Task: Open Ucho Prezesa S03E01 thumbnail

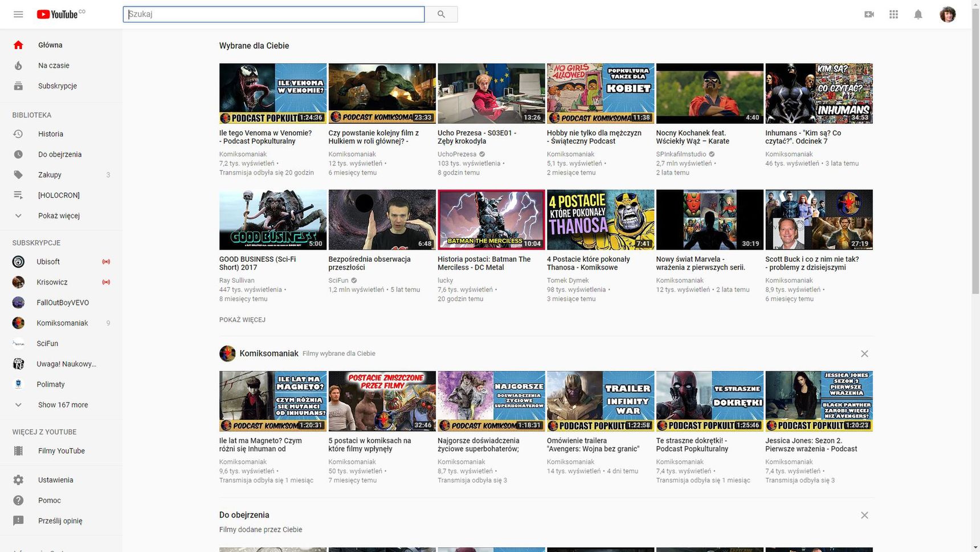Action: tap(491, 94)
